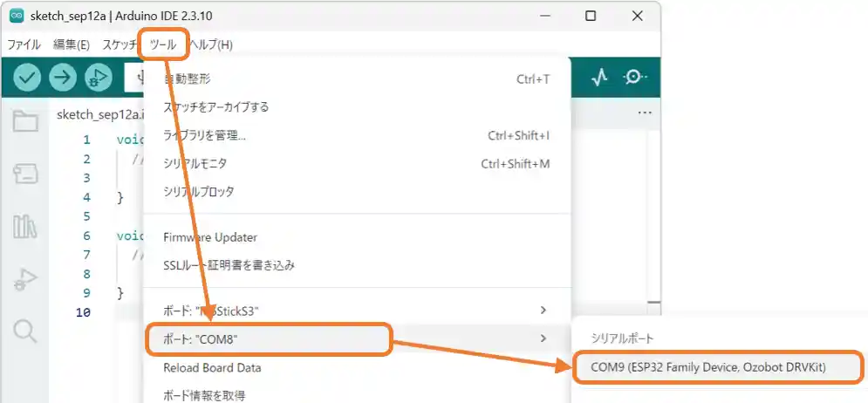This screenshot has width=868, height=403.
Task: Choose シリアルプロッタ menu entry
Action: tap(357, 192)
